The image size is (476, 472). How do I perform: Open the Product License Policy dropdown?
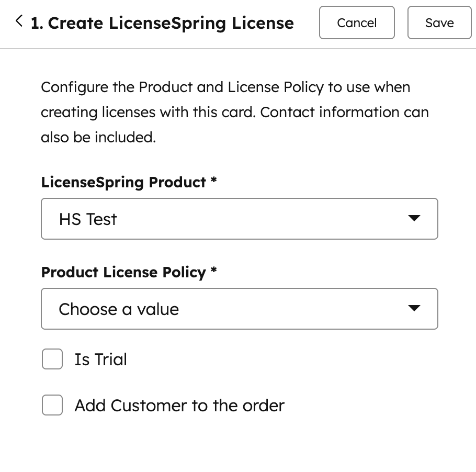click(x=239, y=309)
